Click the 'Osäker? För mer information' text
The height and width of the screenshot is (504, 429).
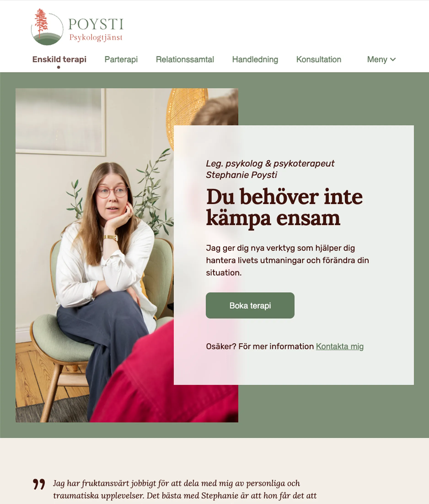tap(260, 346)
